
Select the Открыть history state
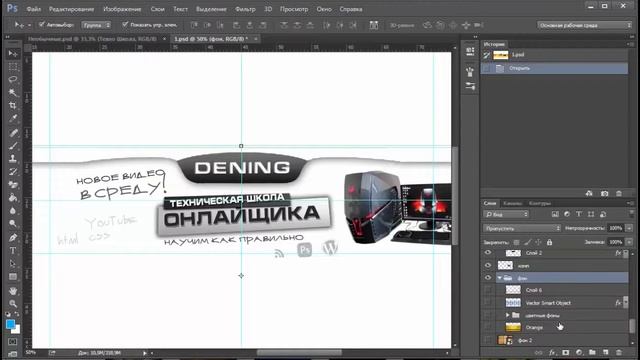click(554, 68)
